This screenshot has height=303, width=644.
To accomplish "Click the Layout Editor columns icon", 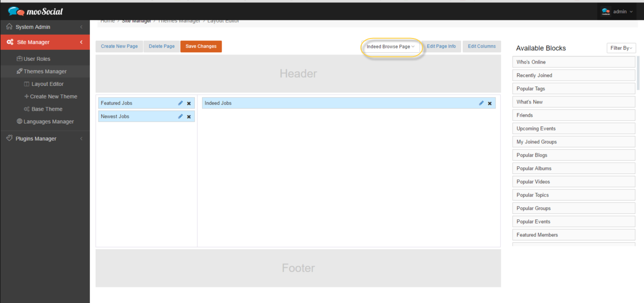I will tap(27, 84).
